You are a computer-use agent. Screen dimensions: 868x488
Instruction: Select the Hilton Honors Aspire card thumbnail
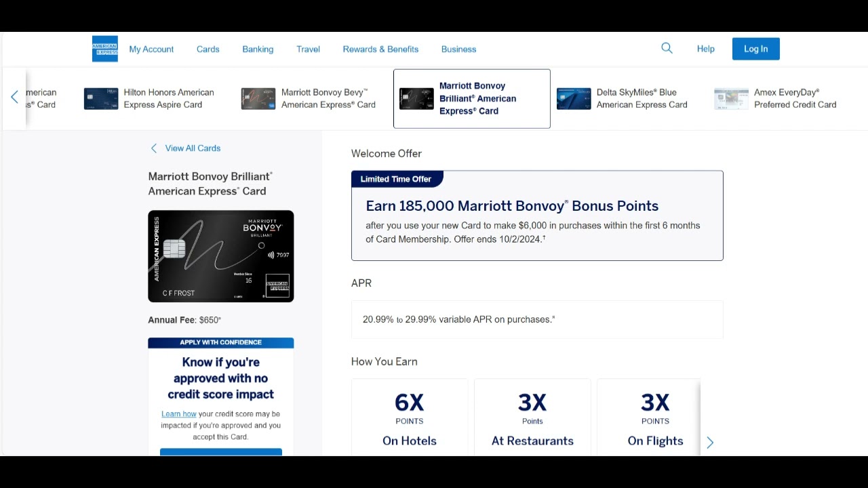pyautogui.click(x=101, y=98)
